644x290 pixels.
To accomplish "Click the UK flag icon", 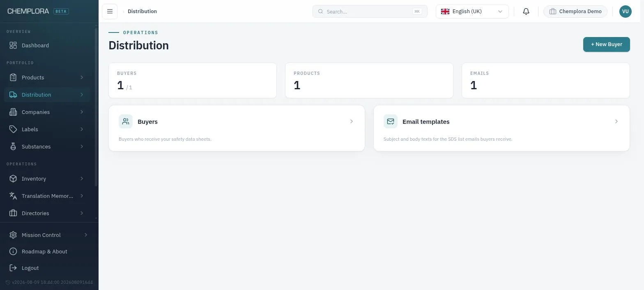I will pyautogui.click(x=445, y=12).
